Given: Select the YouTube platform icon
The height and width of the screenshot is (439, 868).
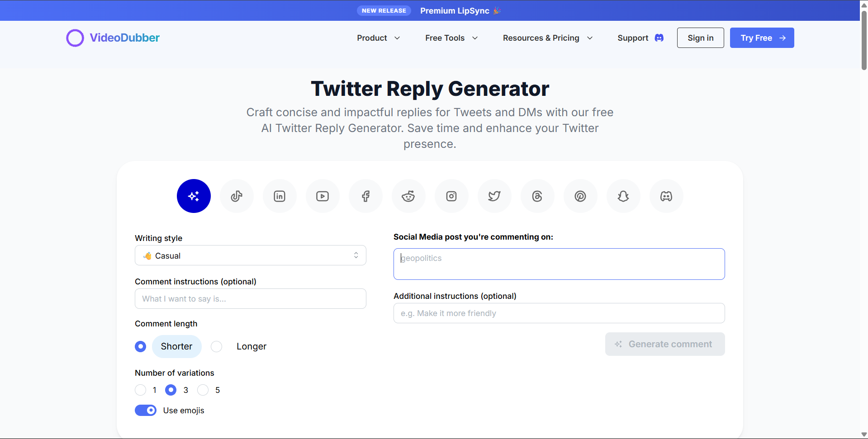Looking at the screenshot, I should (322, 196).
